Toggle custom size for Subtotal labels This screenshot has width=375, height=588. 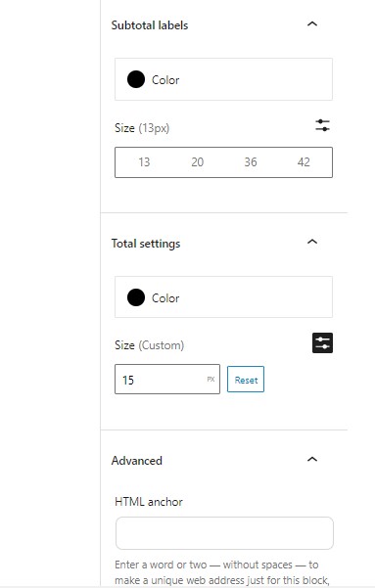tap(322, 125)
